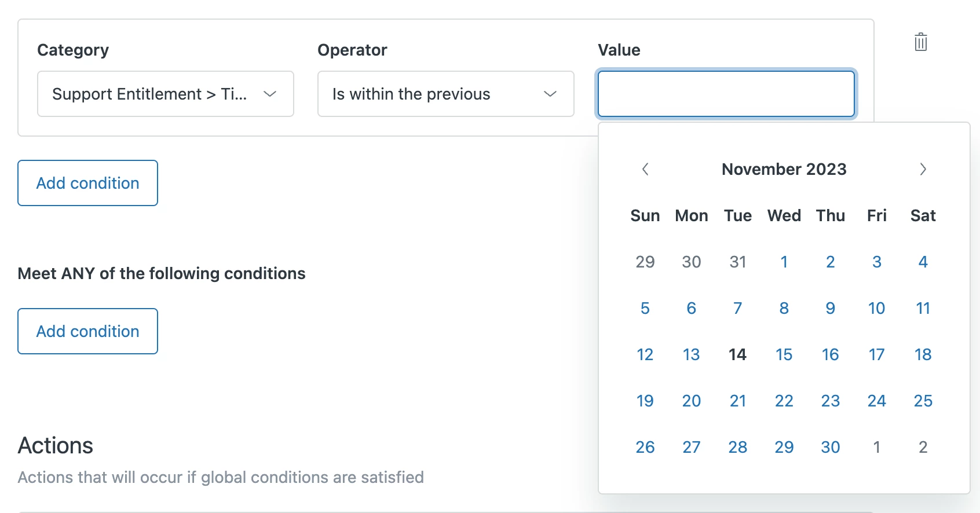
Task: Select November 14 in the calendar
Action: 737,354
